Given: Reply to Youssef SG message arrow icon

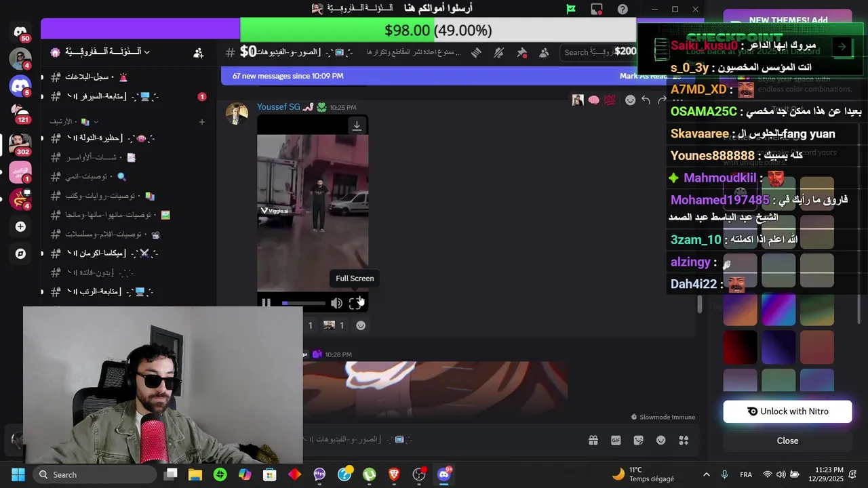Looking at the screenshot, I should point(646,100).
